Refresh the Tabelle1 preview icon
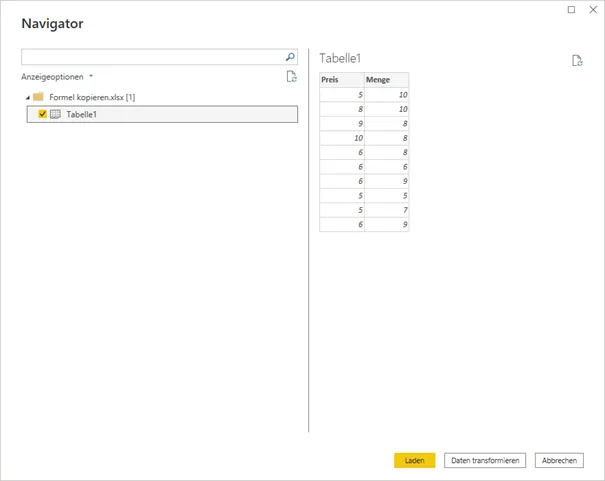 coord(577,61)
